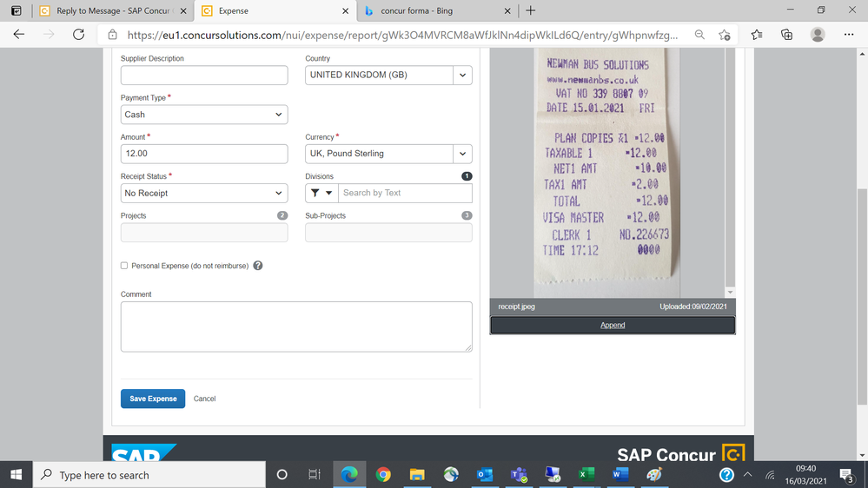Open the Receipt Status dropdown
Image resolution: width=868 pixels, height=488 pixels.
point(204,193)
